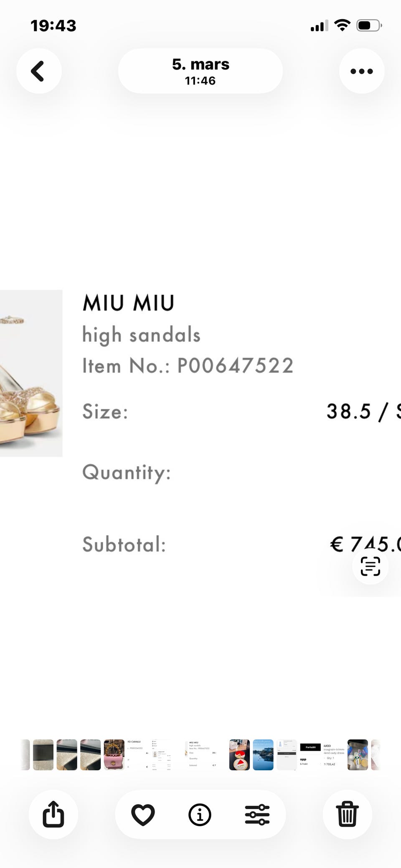Favorite this photo with the heart
The height and width of the screenshot is (868, 401).
click(x=143, y=814)
